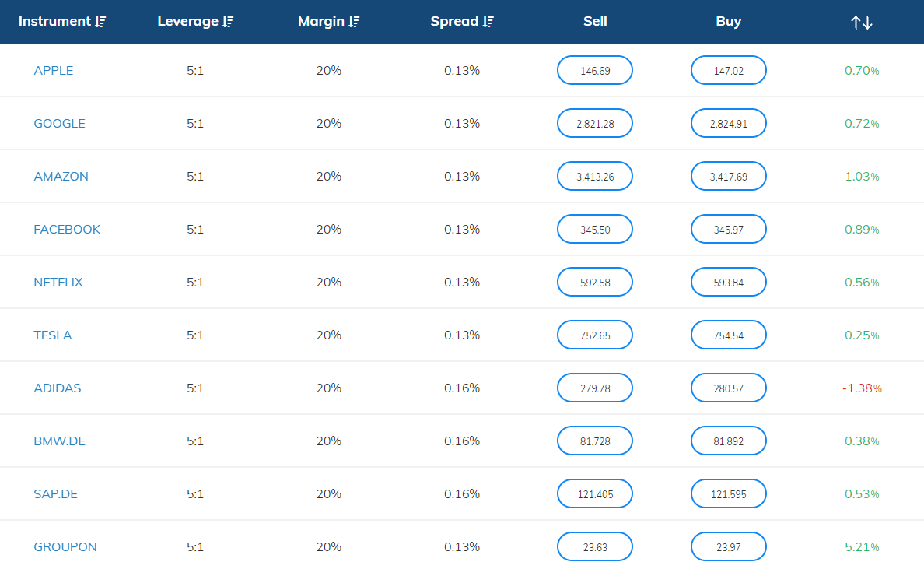Click the Buy column header
924x569 pixels.
(728, 22)
